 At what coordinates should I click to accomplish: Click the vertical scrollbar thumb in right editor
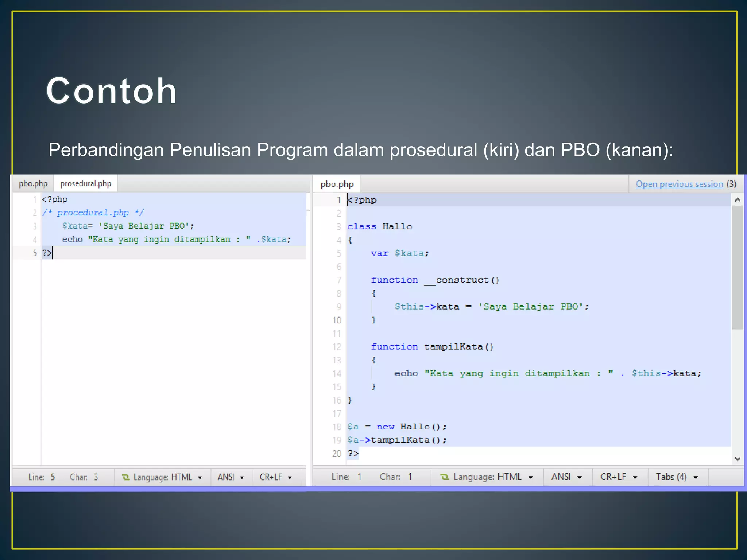737,268
